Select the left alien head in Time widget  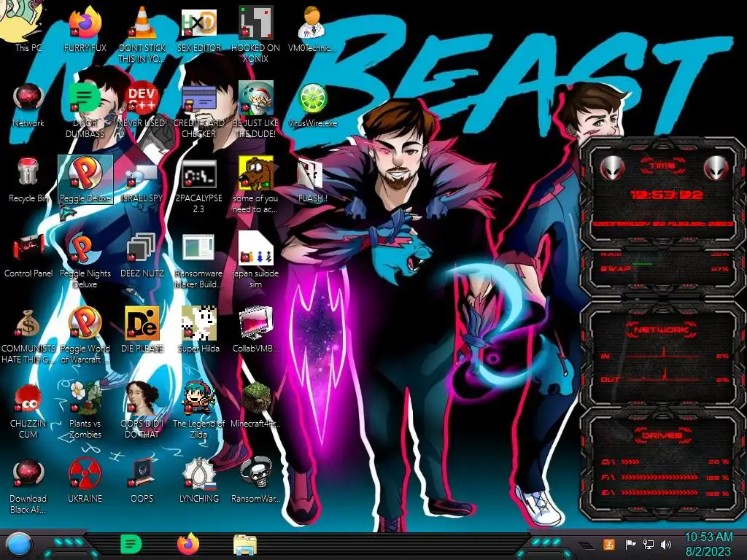pos(612,168)
